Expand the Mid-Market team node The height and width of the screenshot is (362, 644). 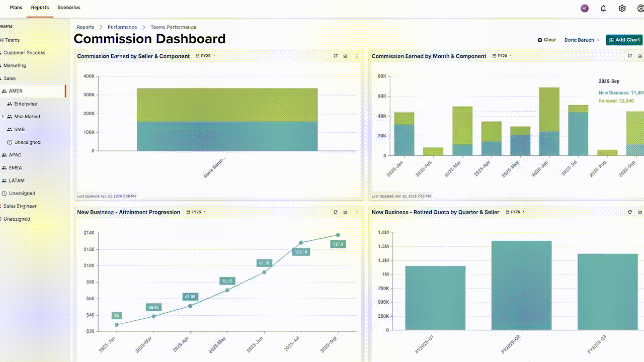coord(3,117)
